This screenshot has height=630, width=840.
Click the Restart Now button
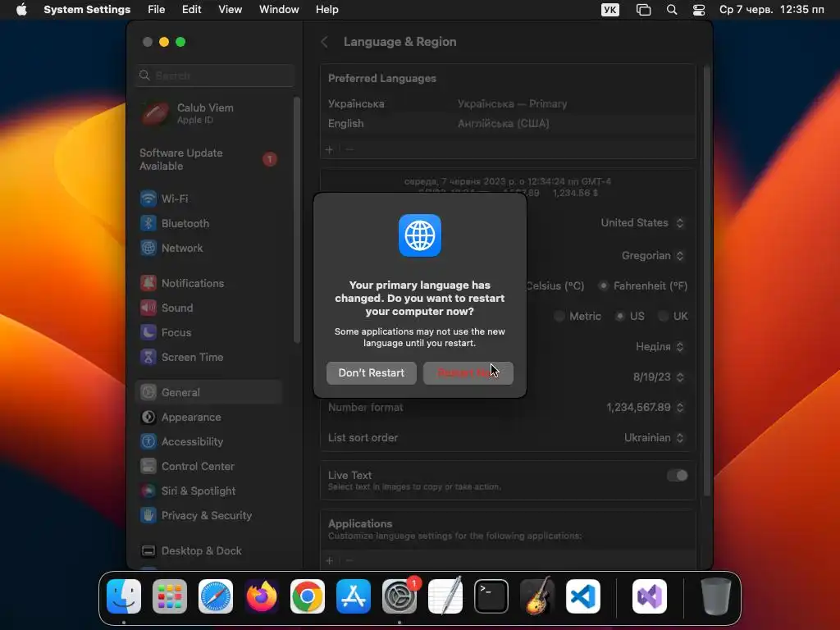[x=468, y=373]
